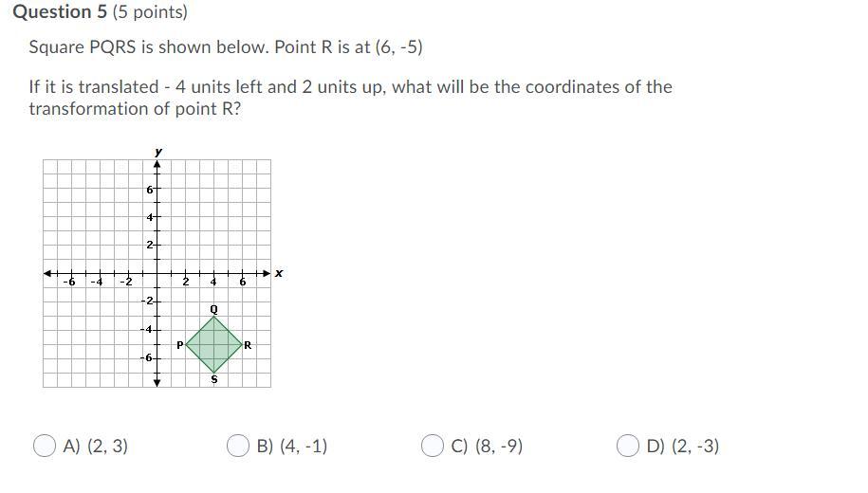
Task: Click the sentence 'Point R is at (6, -5)'
Action: tap(349, 47)
